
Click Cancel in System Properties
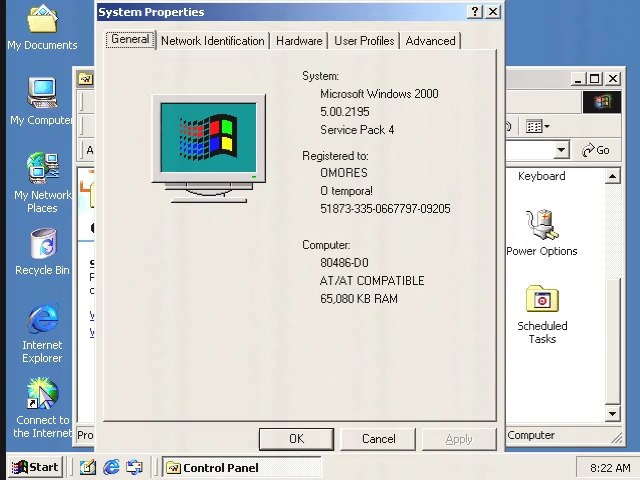pyautogui.click(x=378, y=439)
